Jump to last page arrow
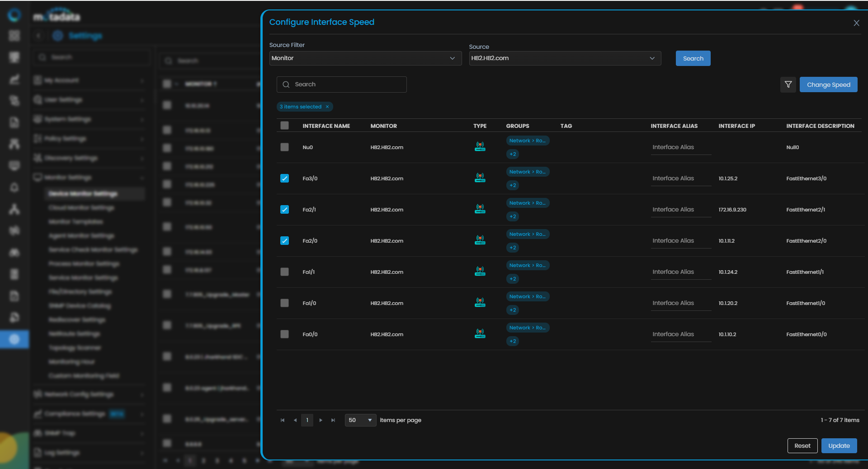This screenshot has height=469, width=868. click(x=333, y=420)
